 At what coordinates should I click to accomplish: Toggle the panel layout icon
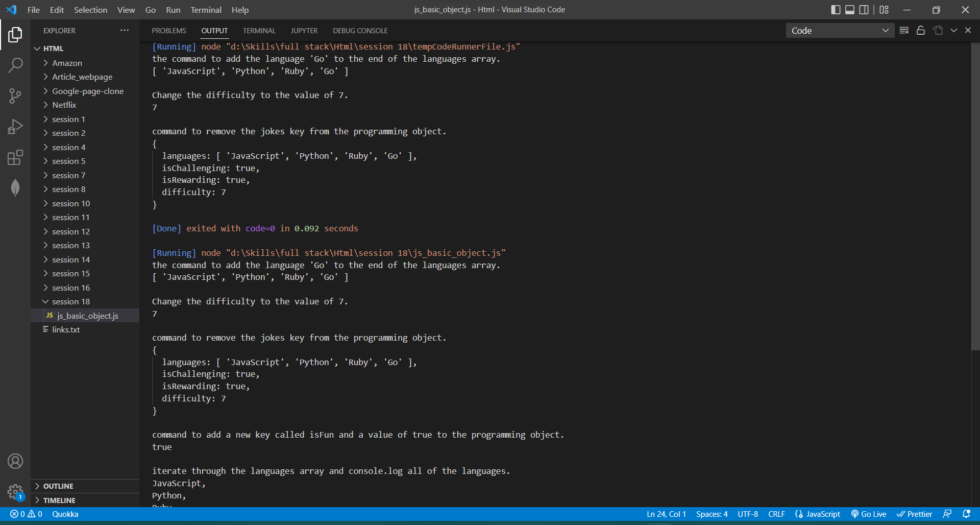click(850, 10)
